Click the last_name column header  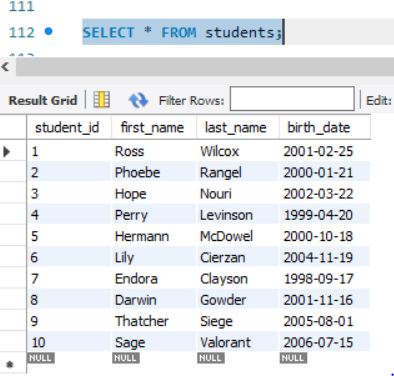(238, 127)
